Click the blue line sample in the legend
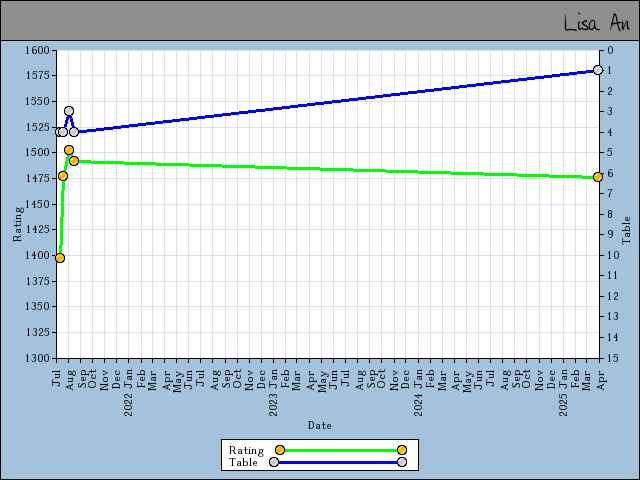The height and width of the screenshot is (480, 640). coord(338,462)
